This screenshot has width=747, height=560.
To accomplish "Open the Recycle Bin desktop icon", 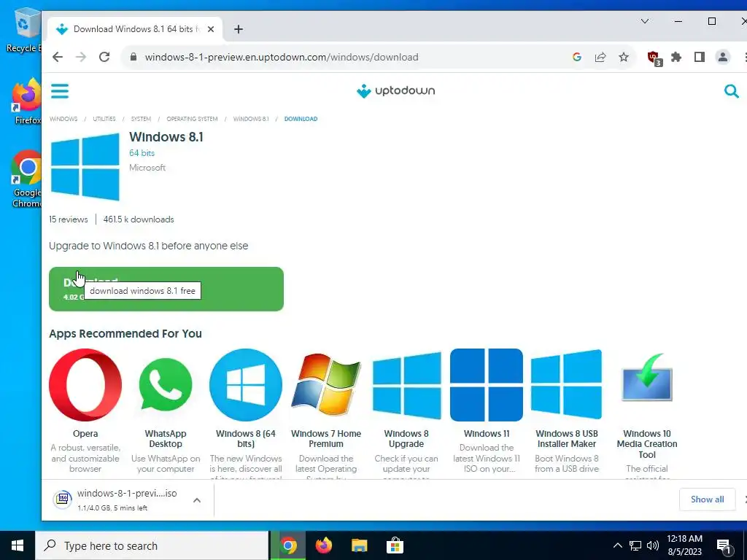I will (x=23, y=31).
